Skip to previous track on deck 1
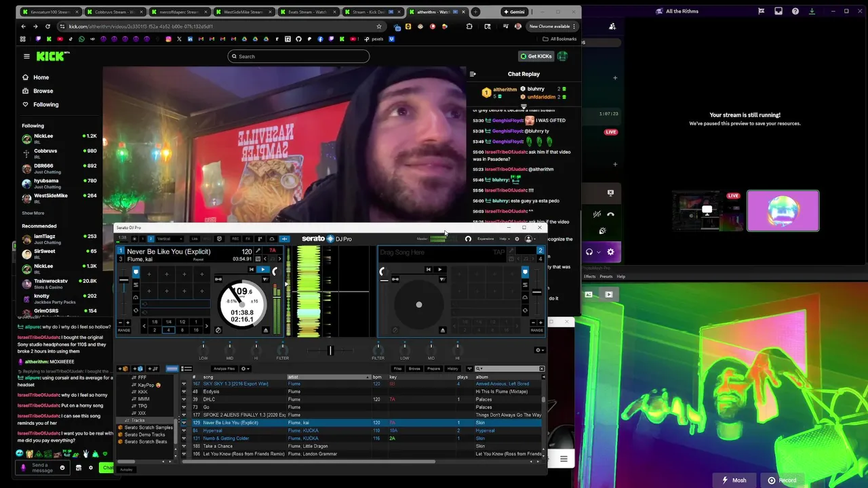 coord(251,270)
